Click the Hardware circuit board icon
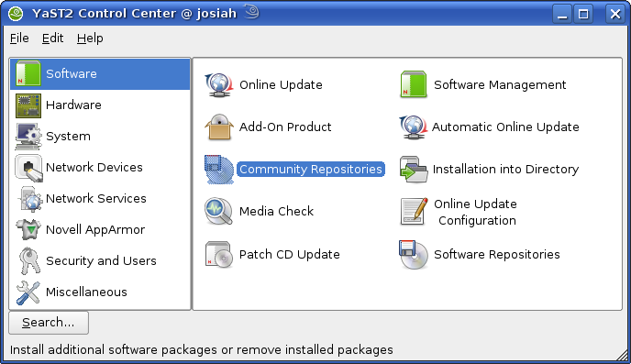 pos(28,105)
